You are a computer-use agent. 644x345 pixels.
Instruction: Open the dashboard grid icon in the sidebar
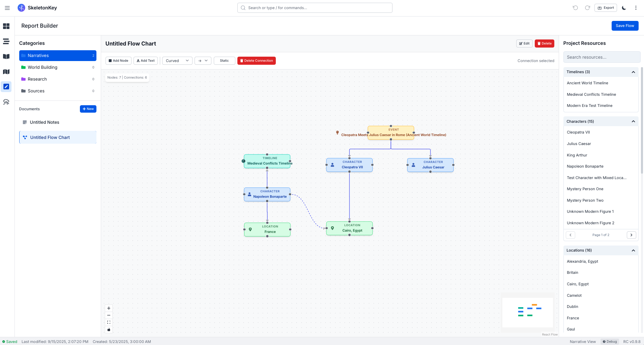[x=6, y=26]
